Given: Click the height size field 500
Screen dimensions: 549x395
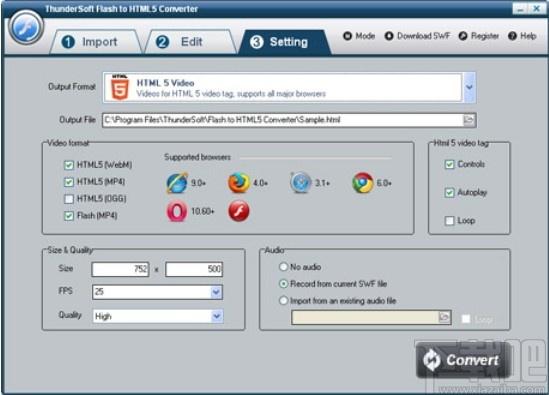Looking at the screenshot, I should [194, 269].
